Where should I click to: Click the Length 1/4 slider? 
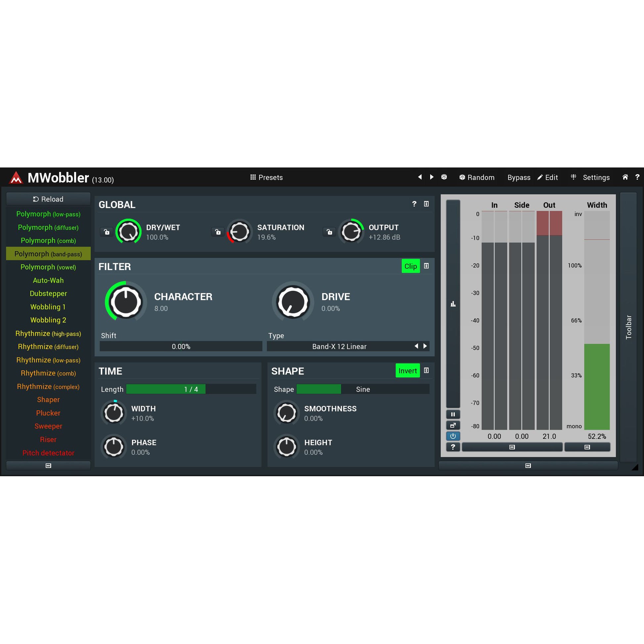191,389
